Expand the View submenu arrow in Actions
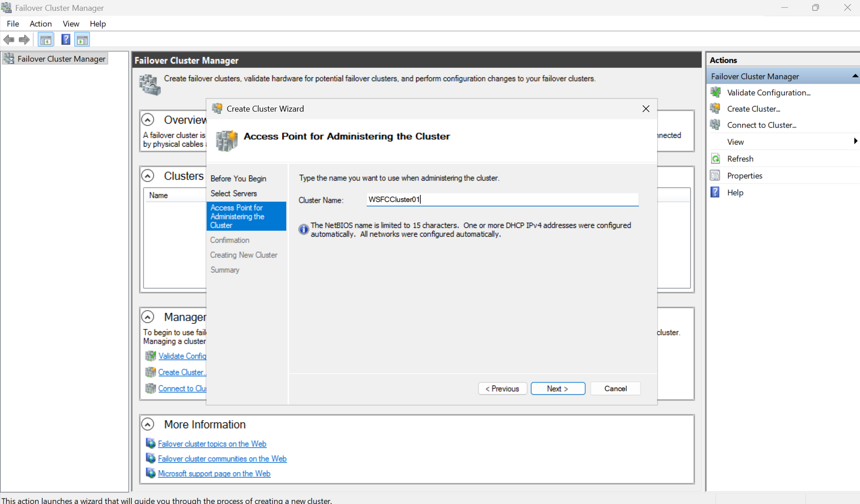The height and width of the screenshot is (504, 860). pyautogui.click(x=855, y=141)
